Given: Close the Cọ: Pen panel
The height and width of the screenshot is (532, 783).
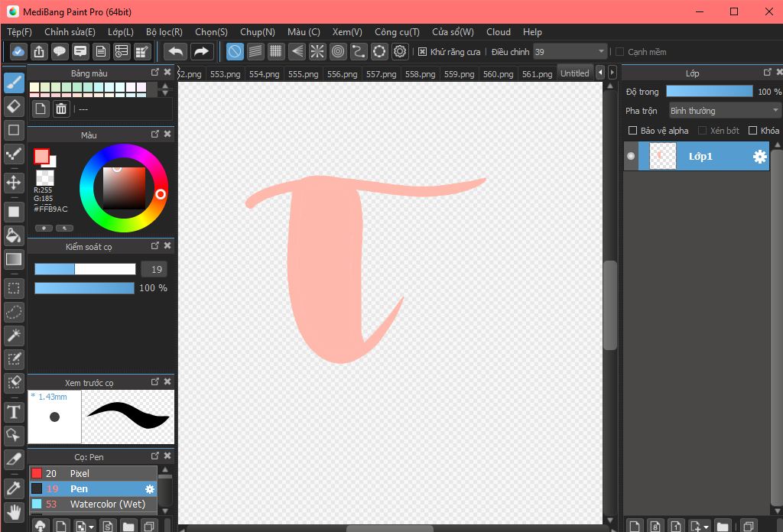Looking at the screenshot, I should (x=167, y=456).
